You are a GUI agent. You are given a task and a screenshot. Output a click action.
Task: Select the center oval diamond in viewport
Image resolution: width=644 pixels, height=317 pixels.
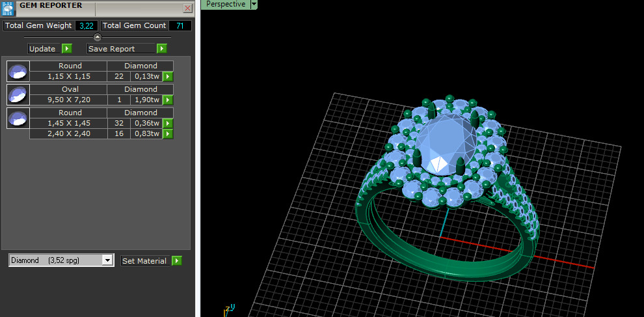pos(446,144)
